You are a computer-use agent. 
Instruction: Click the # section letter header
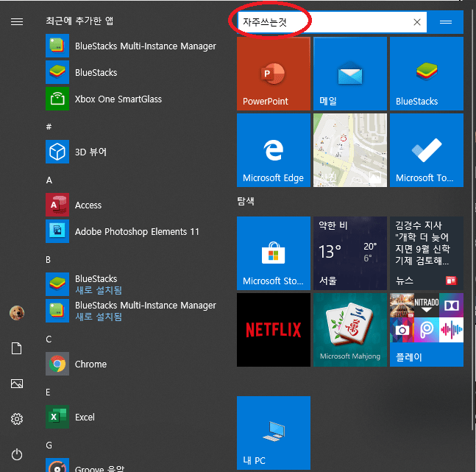click(49, 127)
